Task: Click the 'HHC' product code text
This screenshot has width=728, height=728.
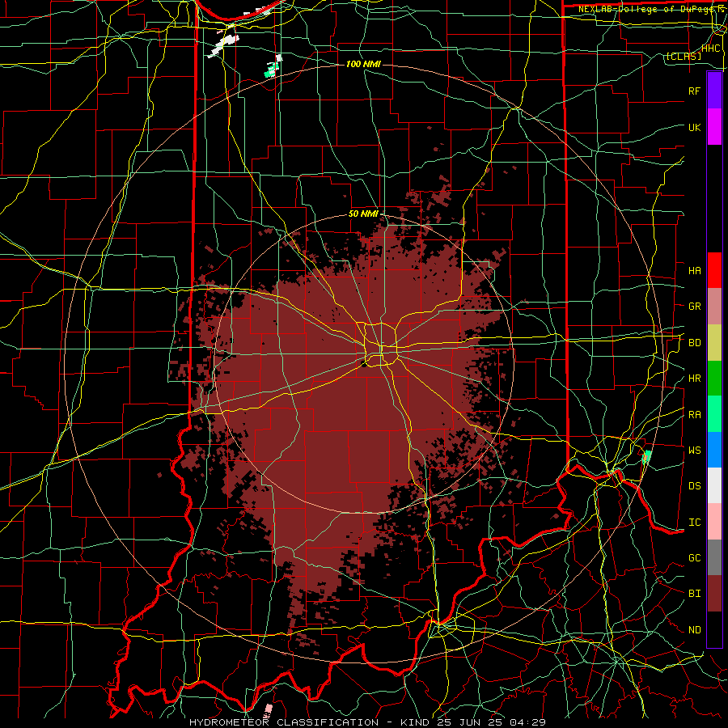Action: click(x=710, y=49)
